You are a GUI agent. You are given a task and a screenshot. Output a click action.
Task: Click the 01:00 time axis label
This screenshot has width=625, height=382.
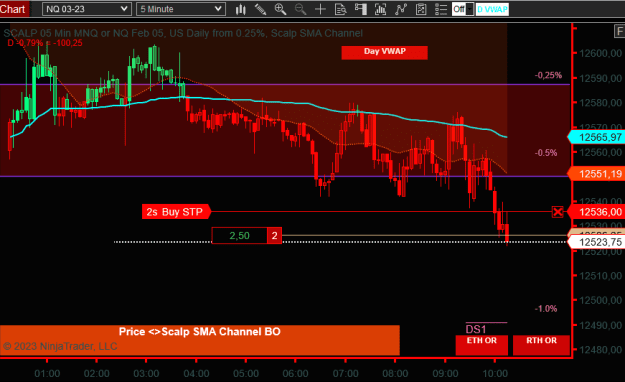47,374
